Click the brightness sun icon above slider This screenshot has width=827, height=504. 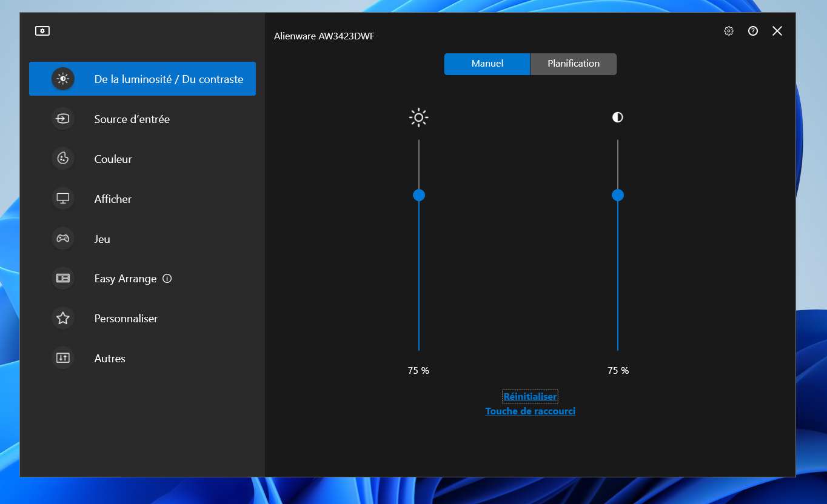(x=419, y=118)
